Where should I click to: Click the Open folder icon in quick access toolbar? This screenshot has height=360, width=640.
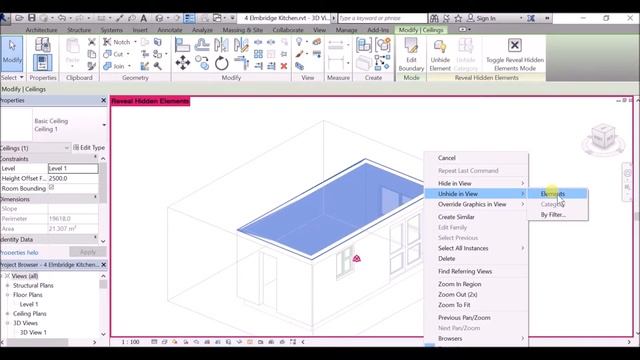19,18
